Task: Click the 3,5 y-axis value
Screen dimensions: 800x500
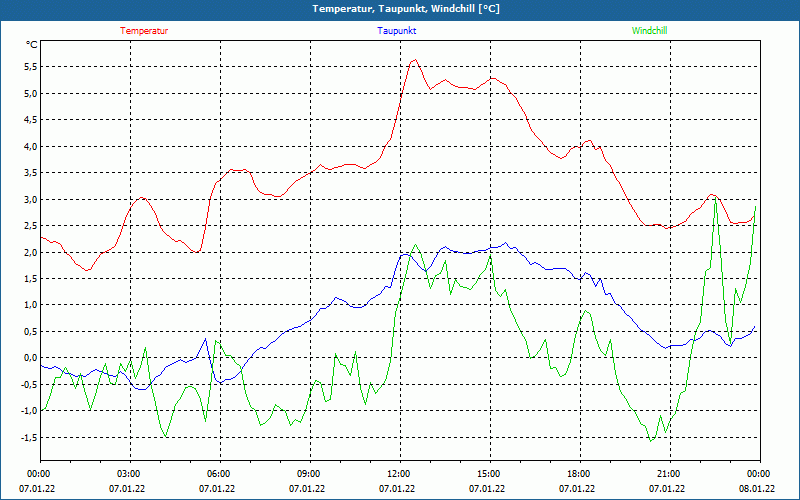Action: (31, 173)
